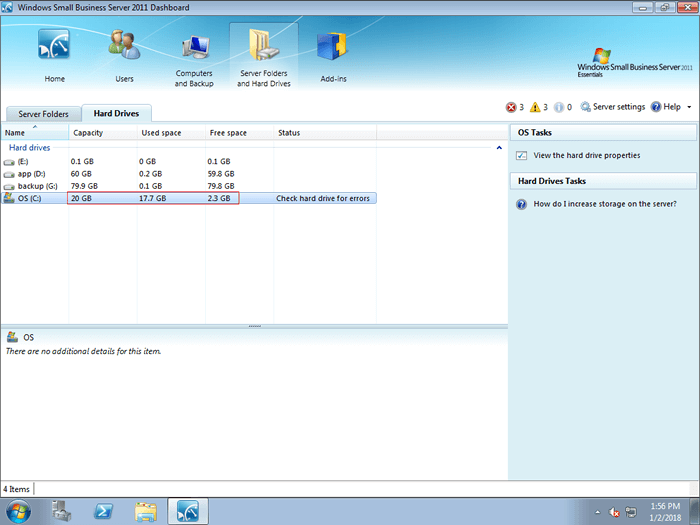Open the Windows Start menu
This screenshot has width=700, height=525.
click(x=18, y=512)
